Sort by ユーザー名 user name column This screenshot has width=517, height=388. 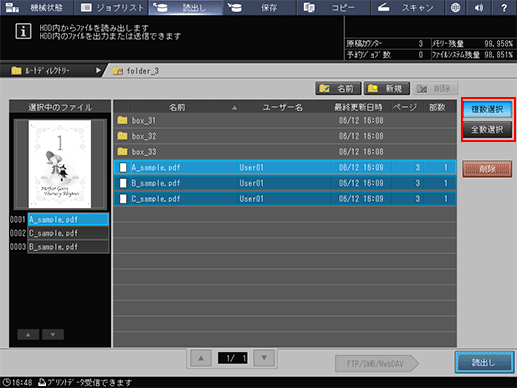(282, 107)
